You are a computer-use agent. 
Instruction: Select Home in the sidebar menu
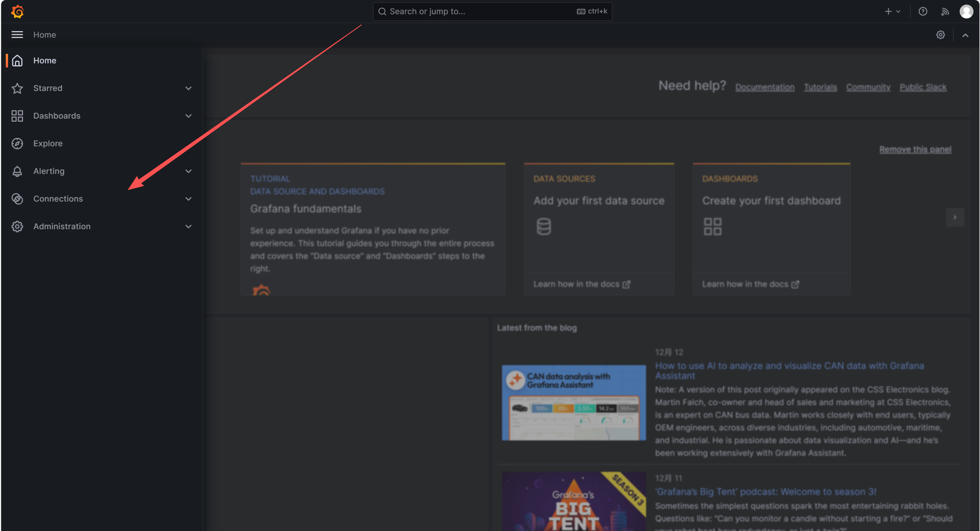pos(45,60)
